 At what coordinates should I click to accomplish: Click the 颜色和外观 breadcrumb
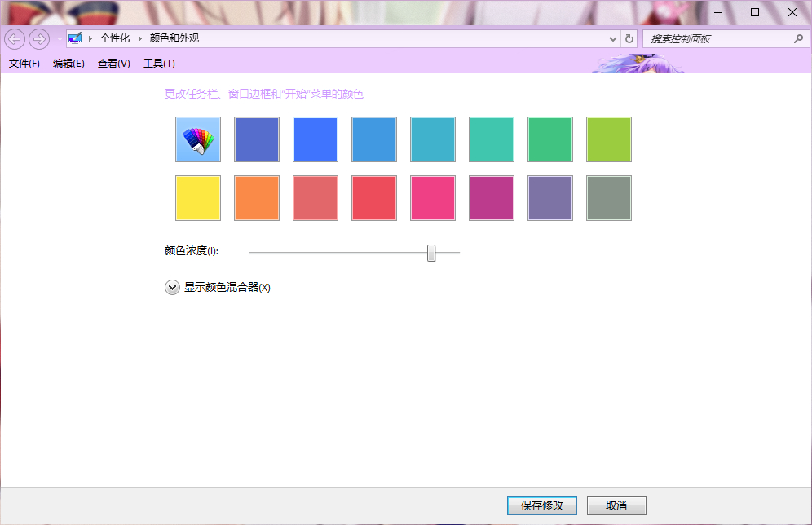pyautogui.click(x=174, y=38)
